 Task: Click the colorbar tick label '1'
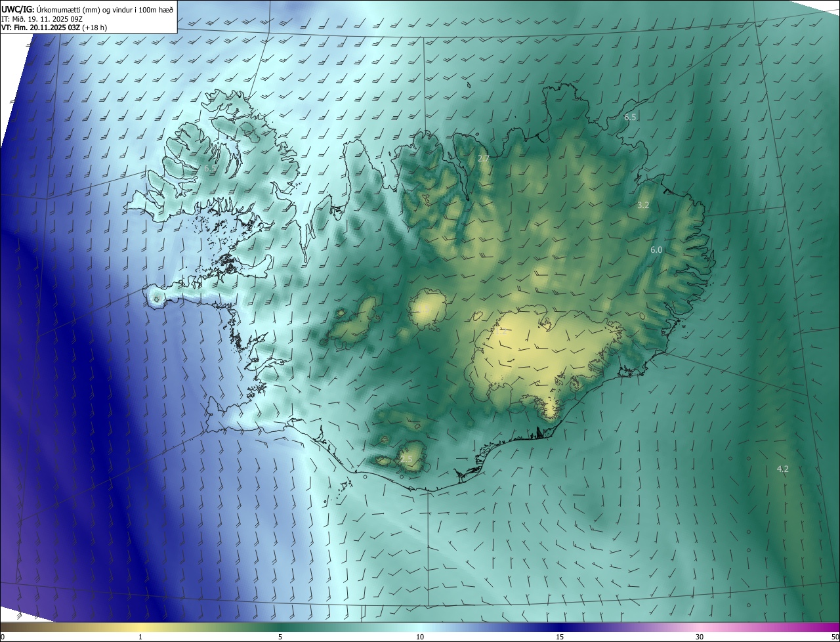click(x=140, y=637)
